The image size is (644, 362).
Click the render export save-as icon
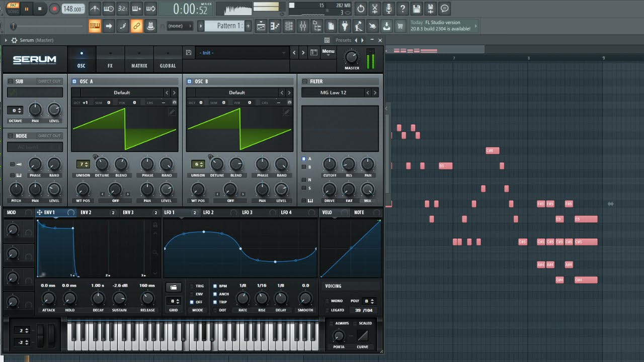pyautogui.click(x=431, y=9)
